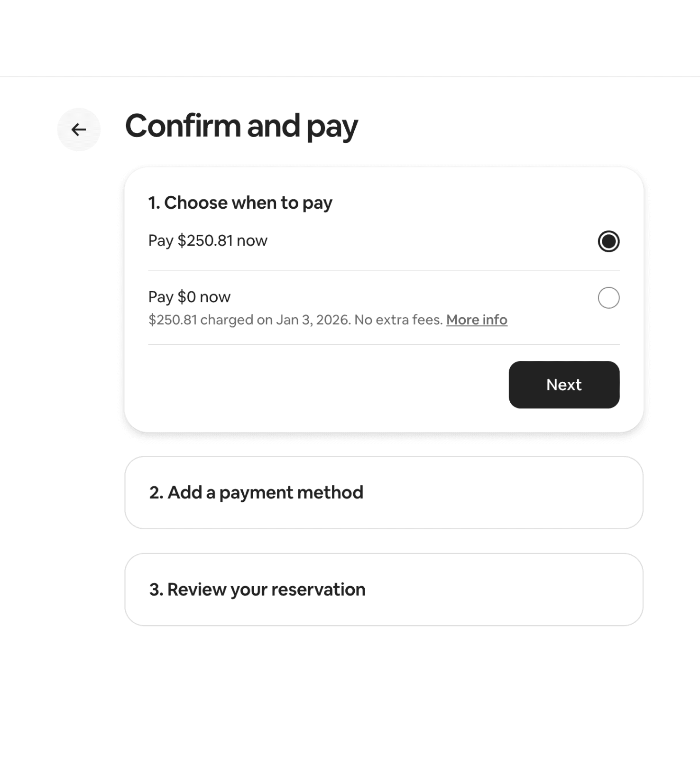Click the words 'payment method' in step two
700x774 pixels.
coord(291,493)
